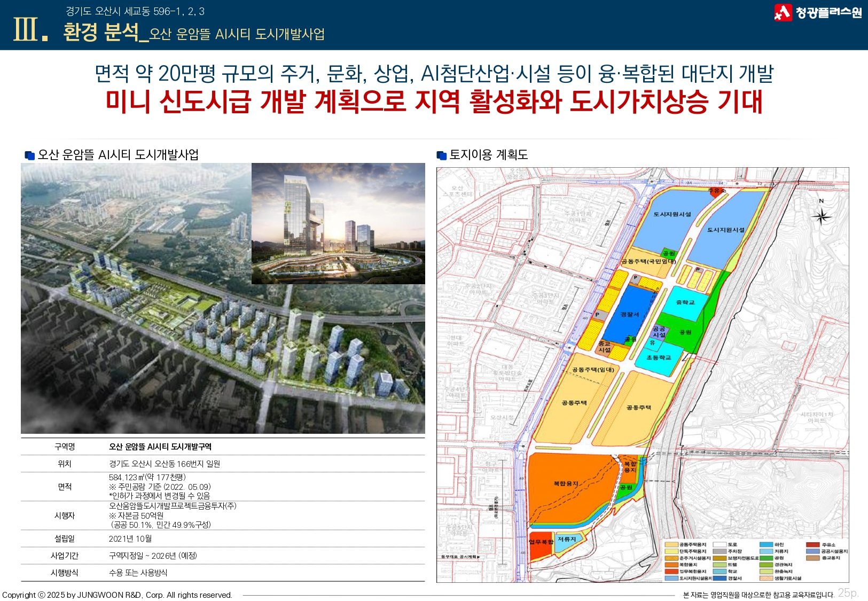This screenshot has height=601, width=868.
Task: Click blue bullet beside 토지이용 계획도 heading
Action: click(441, 155)
